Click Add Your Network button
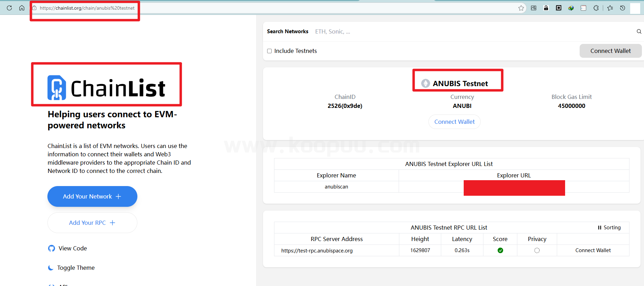This screenshot has width=644, height=286. [x=92, y=196]
